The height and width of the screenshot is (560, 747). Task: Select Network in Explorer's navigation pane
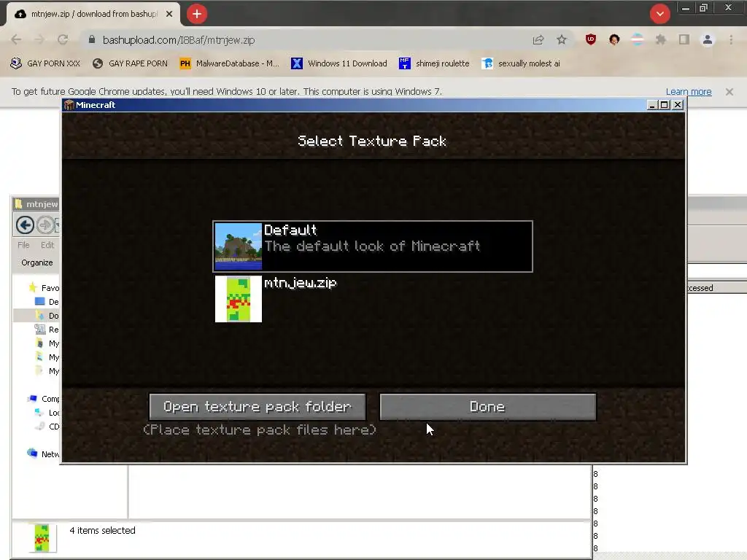[x=44, y=454]
